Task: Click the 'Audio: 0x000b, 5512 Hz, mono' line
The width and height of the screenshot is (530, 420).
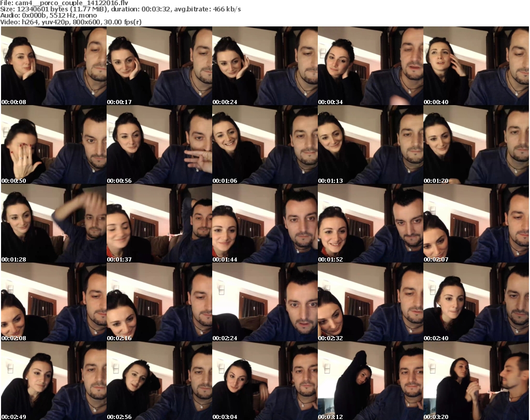Action: (x=48, y=16)
